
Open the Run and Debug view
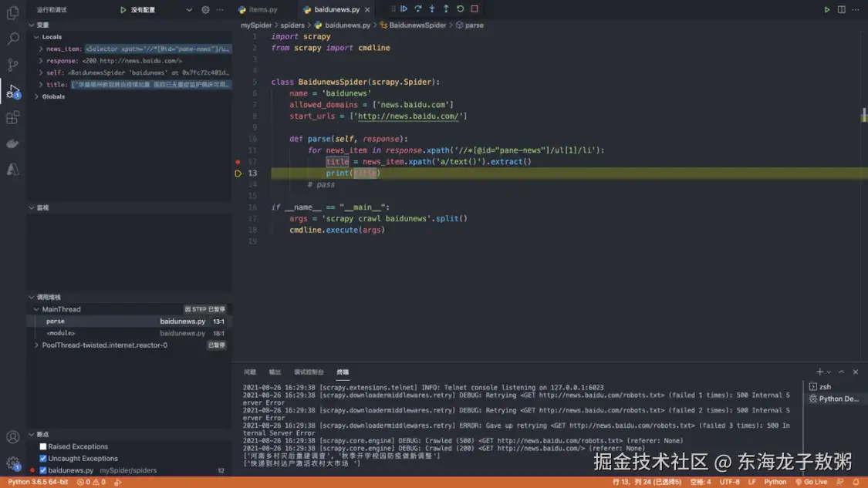click(x=13, y=91)
